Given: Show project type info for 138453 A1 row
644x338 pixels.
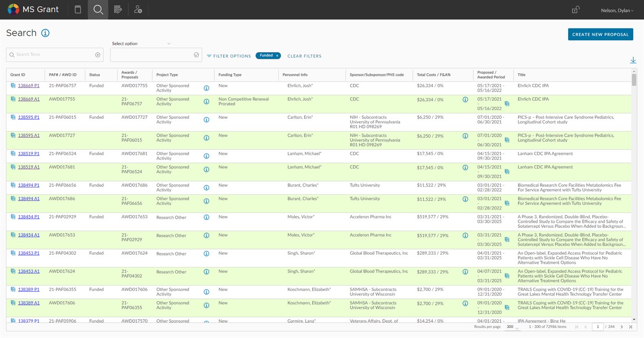Looking at the screenshot, I should click(x=207, y=272).
